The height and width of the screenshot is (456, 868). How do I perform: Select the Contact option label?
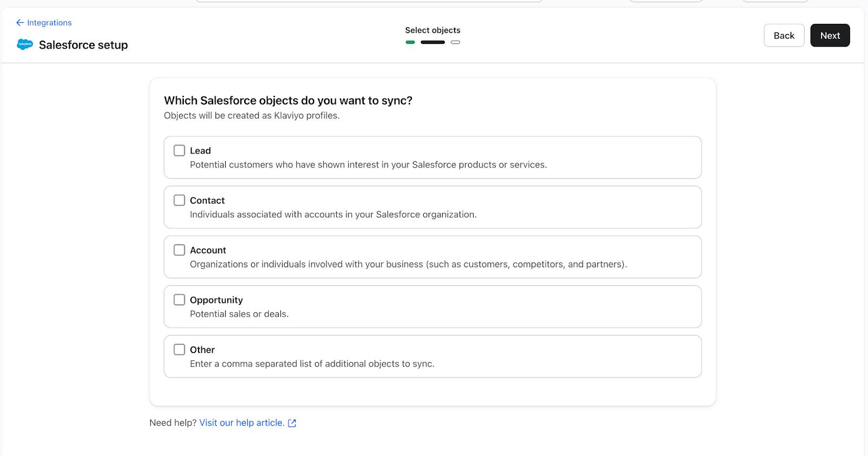tap(207, 201)
